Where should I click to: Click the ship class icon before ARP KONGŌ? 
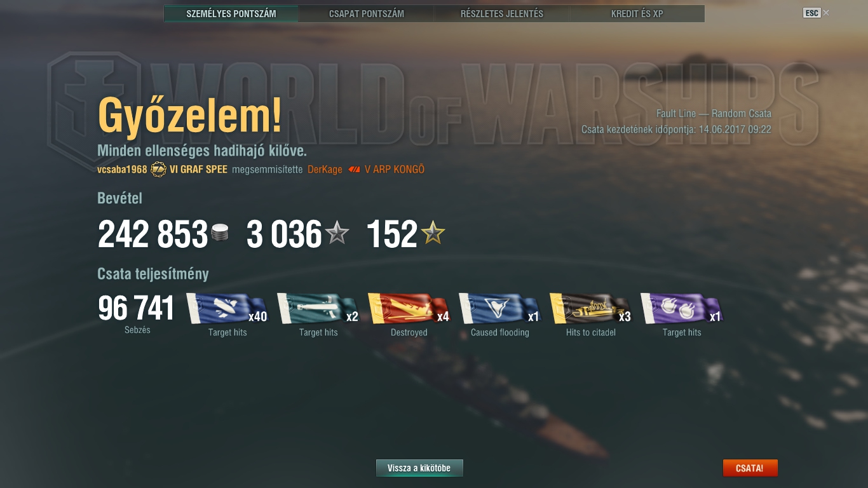click(x=355, y=170)
